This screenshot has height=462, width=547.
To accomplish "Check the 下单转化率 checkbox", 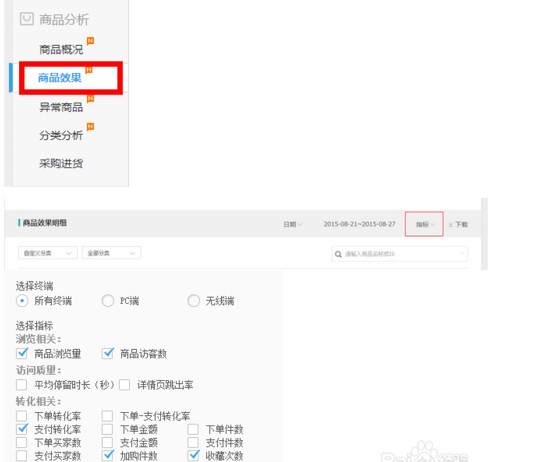I will tap(22, 416).
